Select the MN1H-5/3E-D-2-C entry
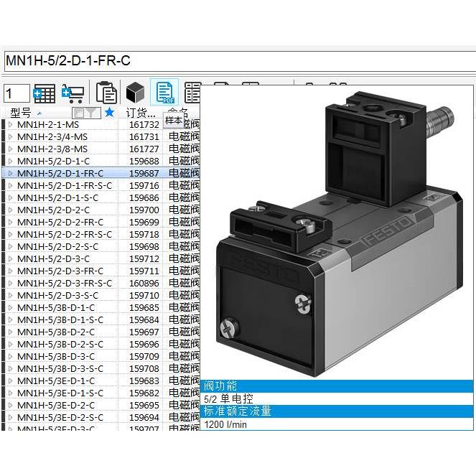 (56, 405)
